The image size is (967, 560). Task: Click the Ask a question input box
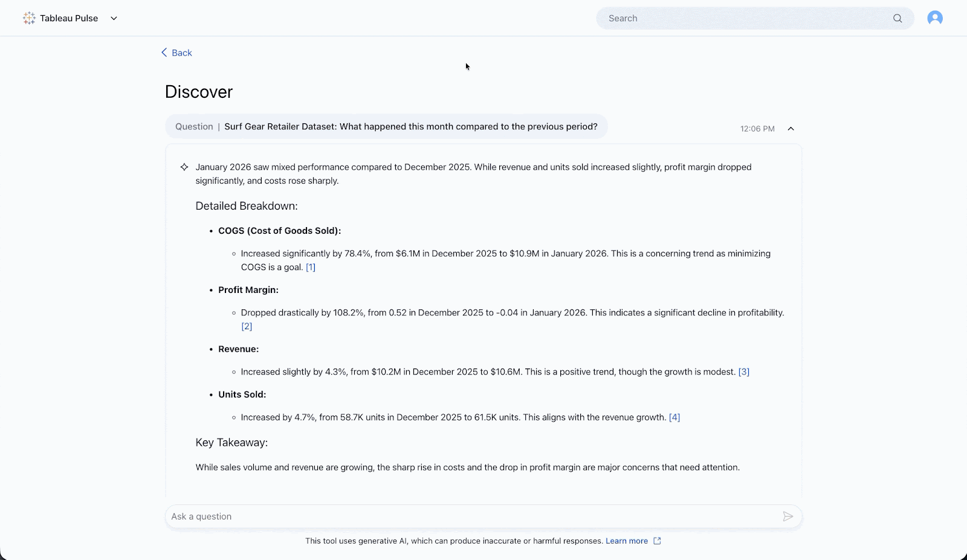click(471, 517)
